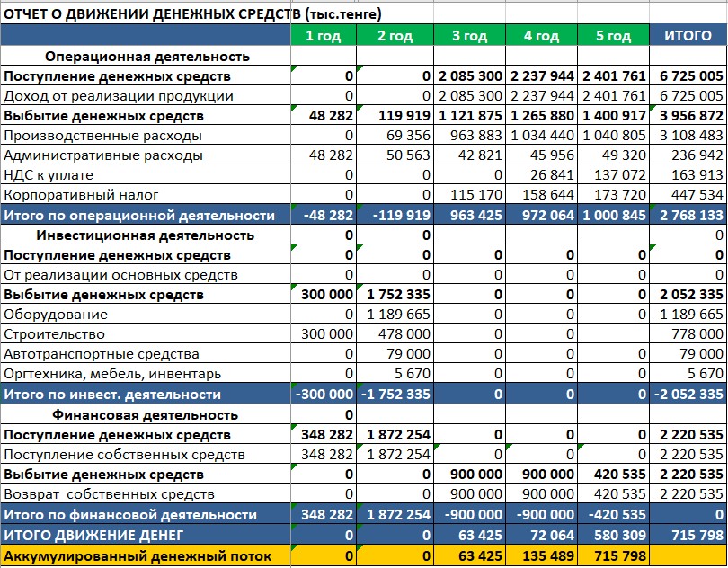Click the accumulated cash flow value 135 489
This screenshot has height=568, width=728.
541,556
